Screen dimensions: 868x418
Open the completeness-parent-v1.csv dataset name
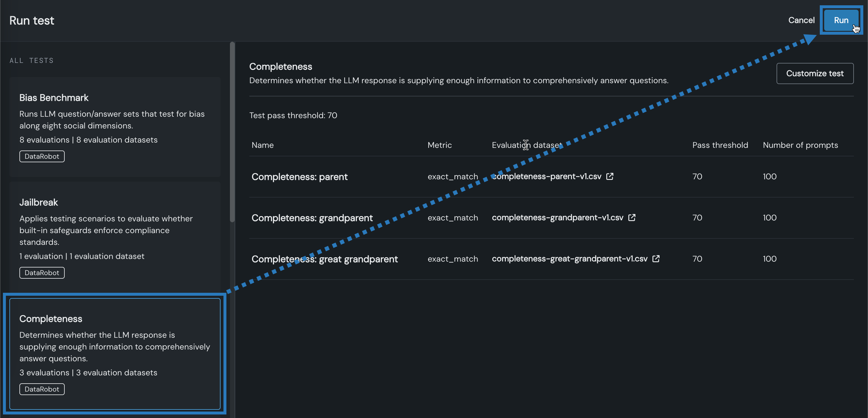(546, 176)
